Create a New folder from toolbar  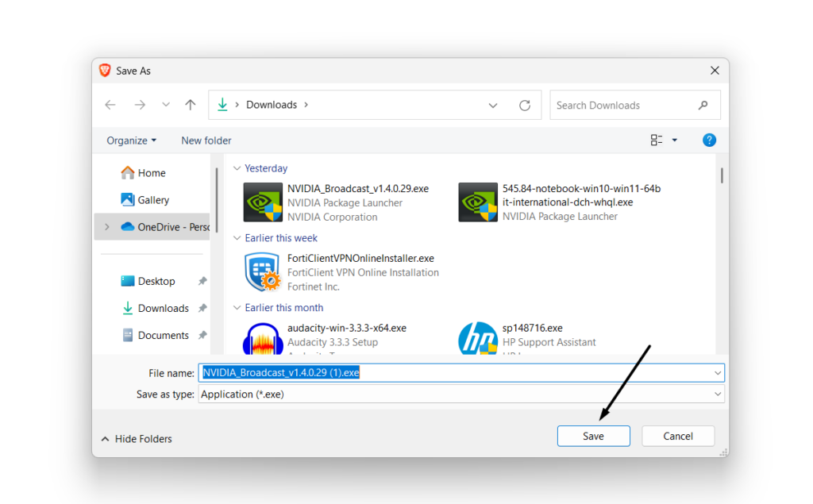tap(206, 140)
